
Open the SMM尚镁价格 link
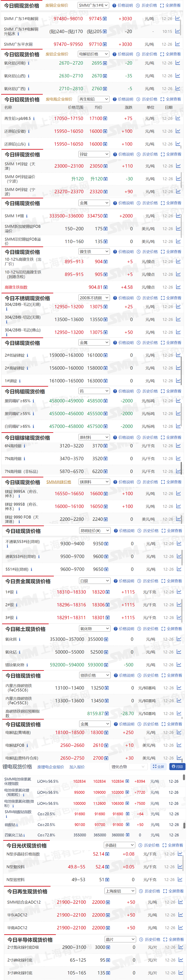coord(59,482)
